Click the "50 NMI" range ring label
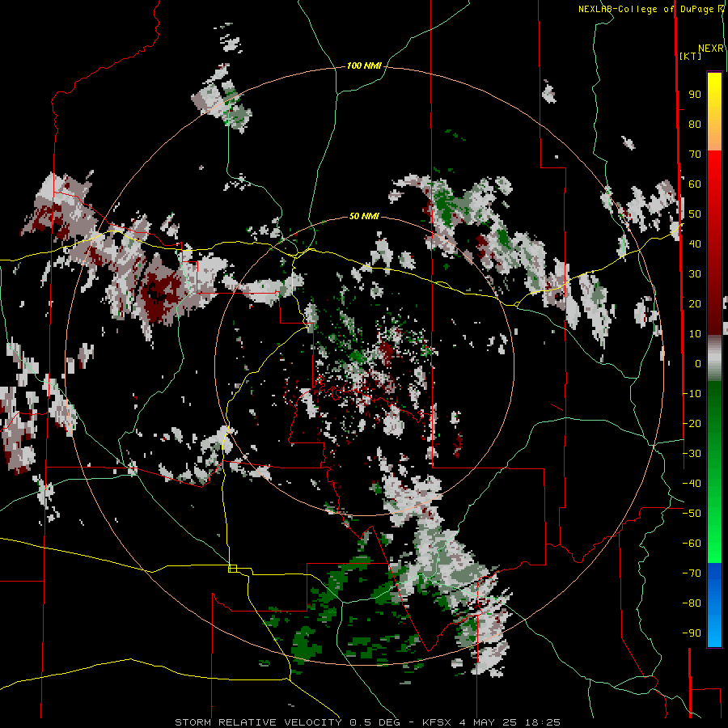Image resolution: width=728 pixels, height=728 pixels. pos(364,216)
